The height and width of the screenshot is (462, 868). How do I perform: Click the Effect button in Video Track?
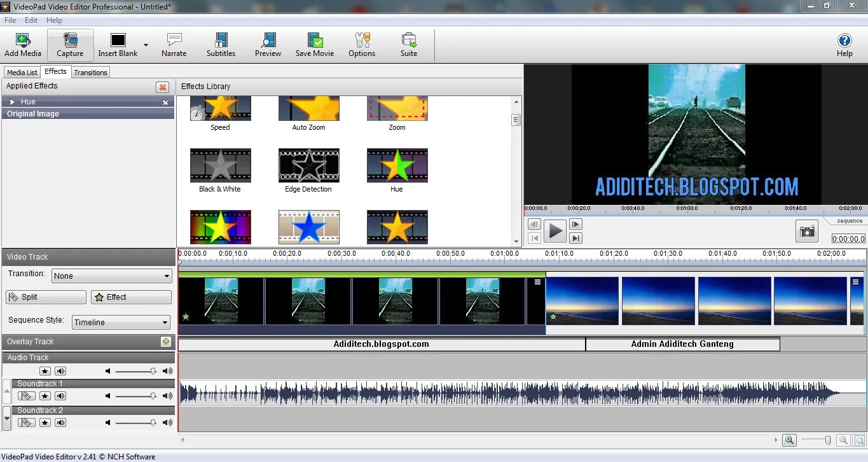click(131, 297)
